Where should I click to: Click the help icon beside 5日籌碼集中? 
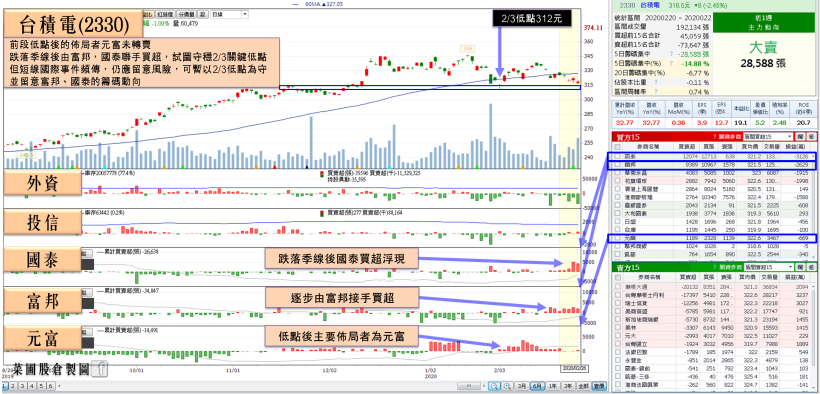tap(670, 54)
